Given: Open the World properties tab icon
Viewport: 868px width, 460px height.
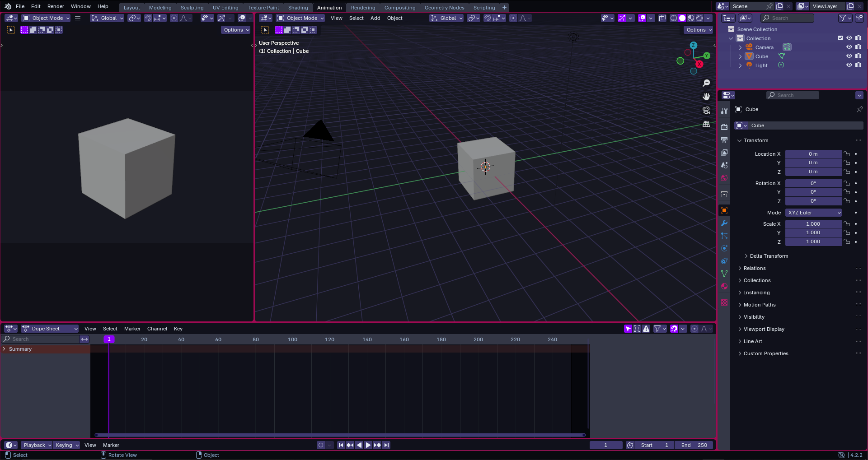Looking at the screenshot, I should (724, 178).
